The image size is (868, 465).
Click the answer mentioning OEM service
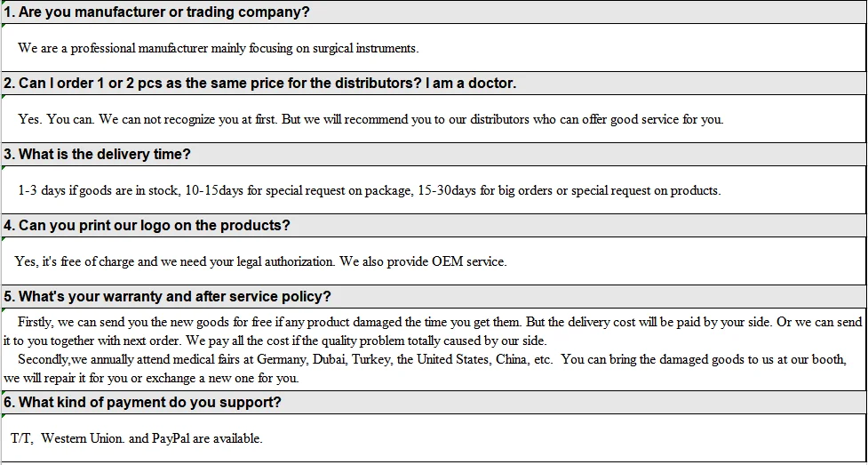(x=260, y=261)
